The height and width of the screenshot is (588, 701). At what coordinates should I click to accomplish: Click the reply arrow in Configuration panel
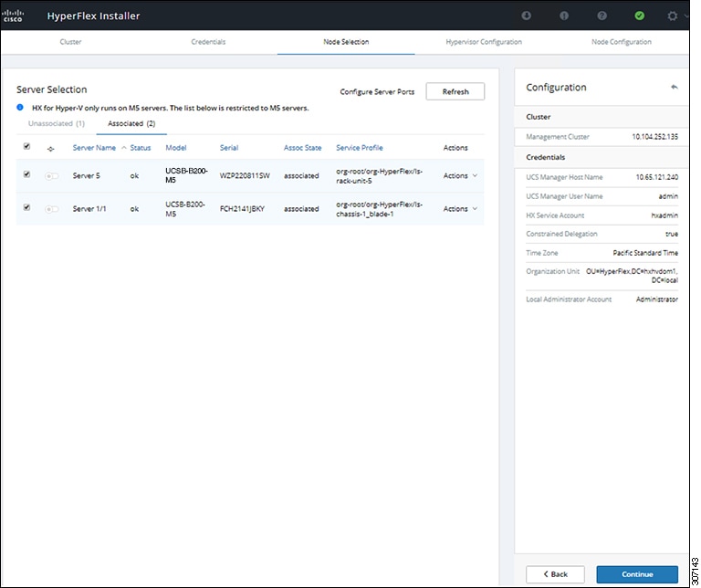click(x=674, y=88)
